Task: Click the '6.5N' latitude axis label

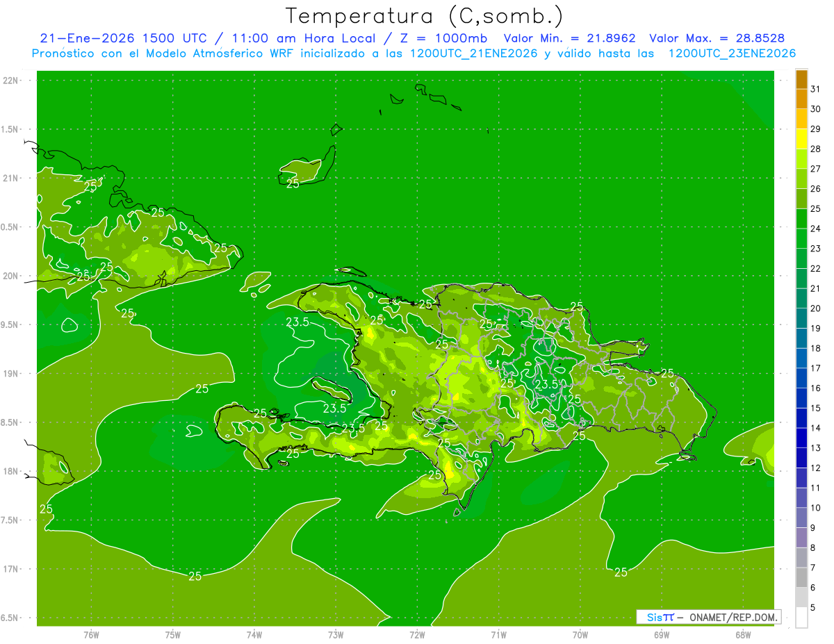Action: (x=10, y=618)
